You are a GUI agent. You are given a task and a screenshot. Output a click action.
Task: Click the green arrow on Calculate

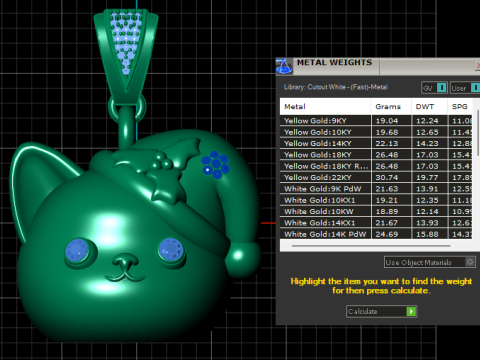coord(411,311)
